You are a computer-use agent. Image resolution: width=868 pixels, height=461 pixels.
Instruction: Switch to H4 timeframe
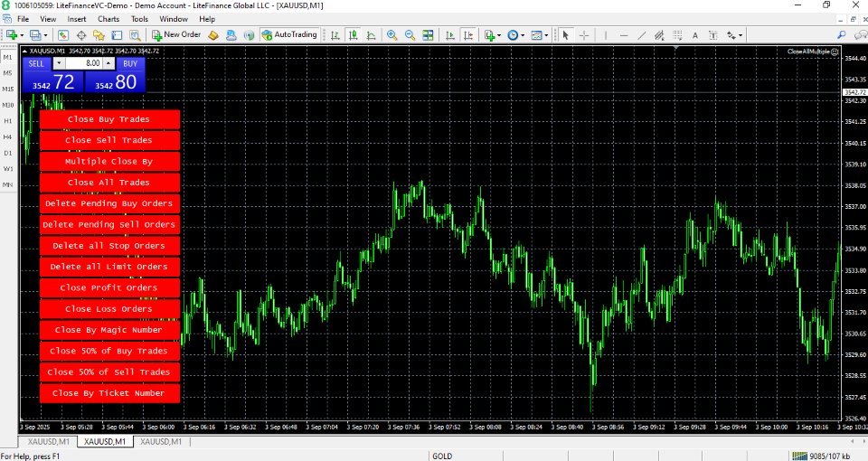point(8,136)
